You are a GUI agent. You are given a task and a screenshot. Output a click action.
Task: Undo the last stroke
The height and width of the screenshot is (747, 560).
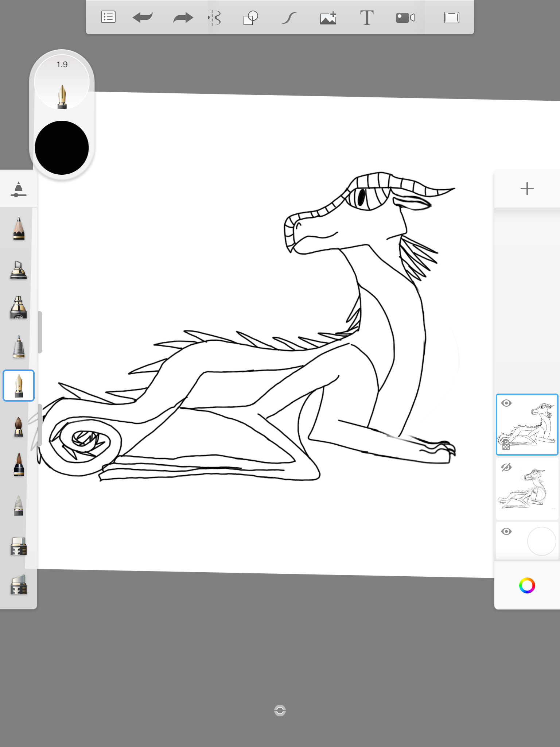143,18
